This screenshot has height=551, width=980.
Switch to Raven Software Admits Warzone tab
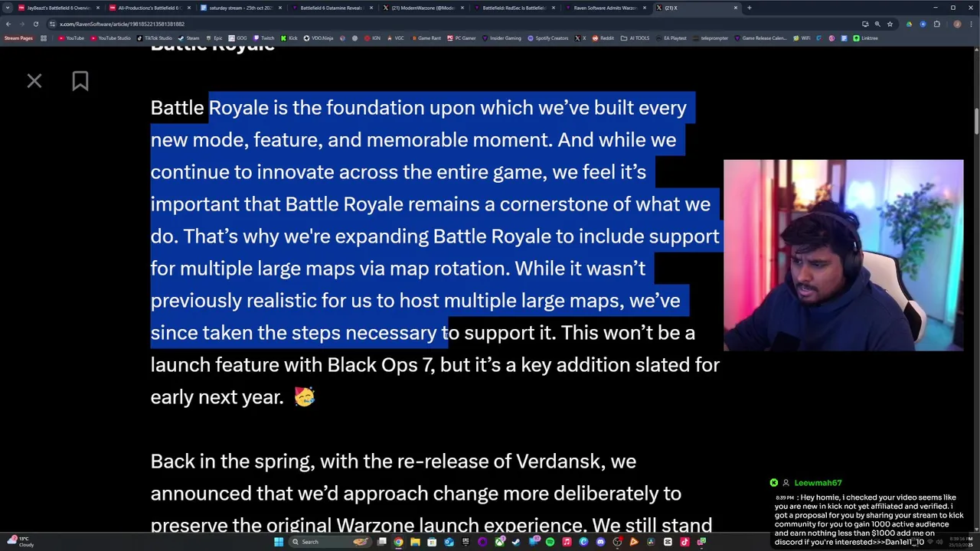click(605, 8)
